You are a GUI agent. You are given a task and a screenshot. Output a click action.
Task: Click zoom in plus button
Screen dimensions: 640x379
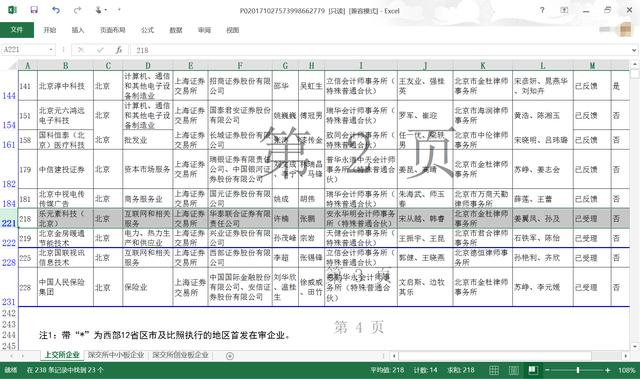608,370
